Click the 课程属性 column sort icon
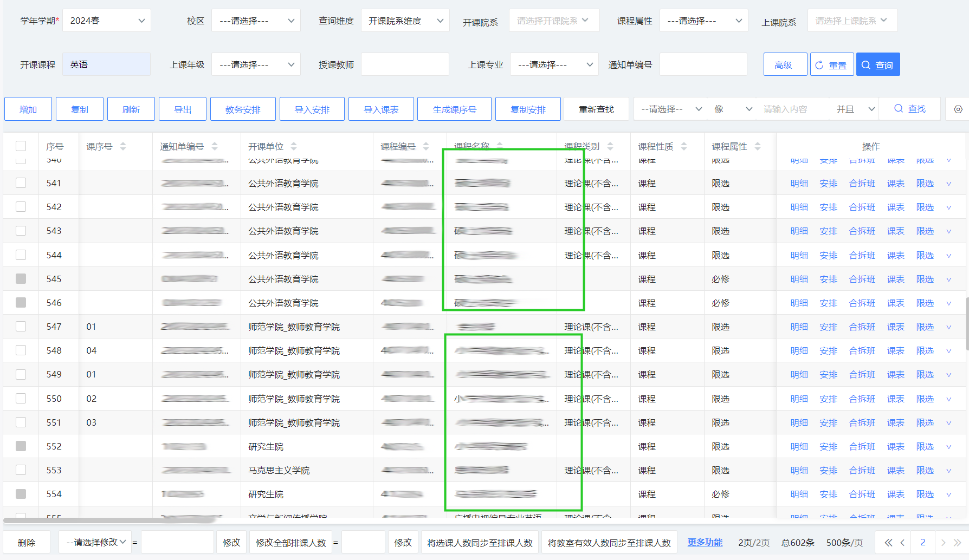The image size is (969, 560). pyautogui.click(x=758, y=146)
